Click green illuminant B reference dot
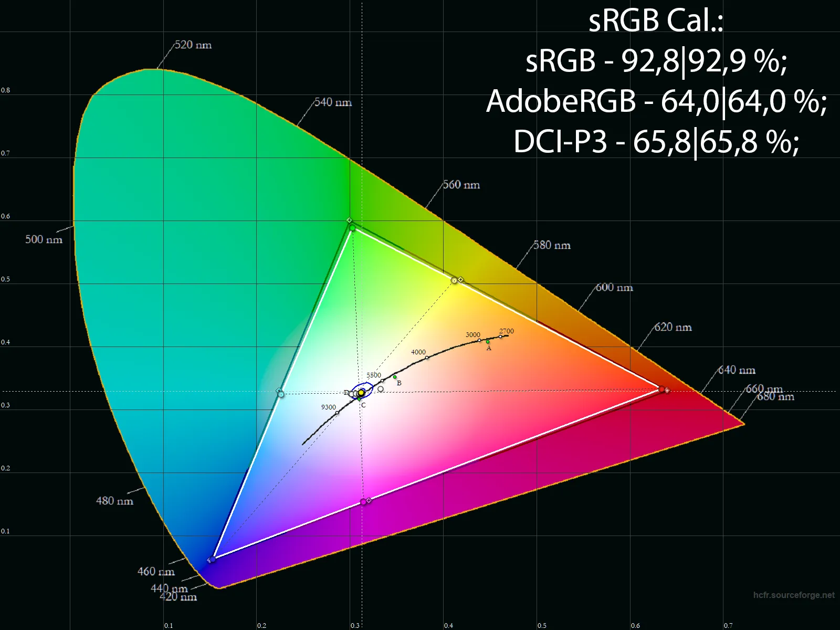The image size is (840, 630). pyautogui.click(x=395, y=377)
